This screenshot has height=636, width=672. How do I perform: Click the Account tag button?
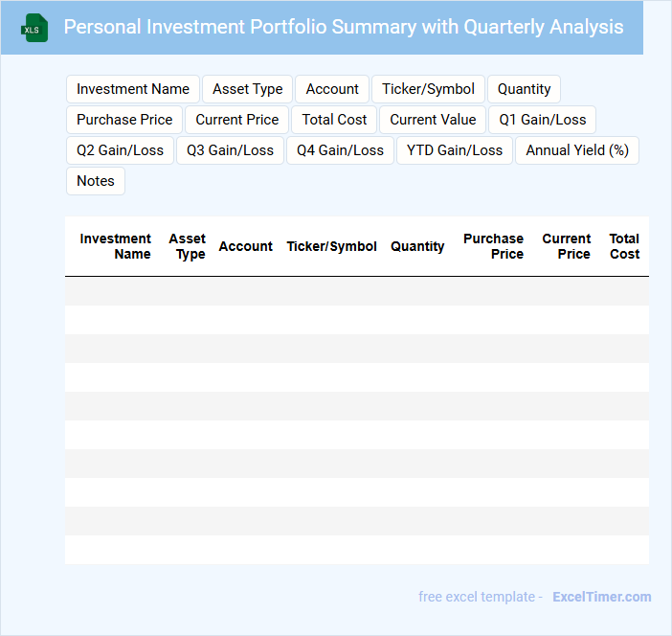332,89
